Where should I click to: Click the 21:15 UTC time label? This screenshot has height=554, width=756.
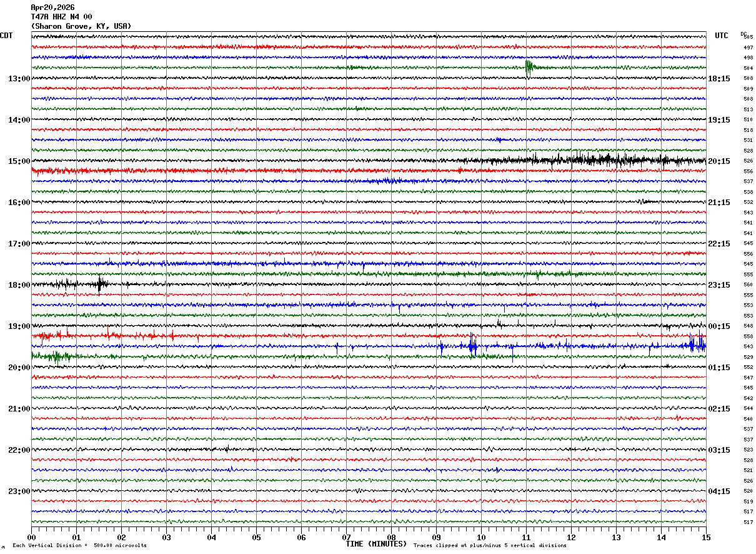[x=719, y=203]
